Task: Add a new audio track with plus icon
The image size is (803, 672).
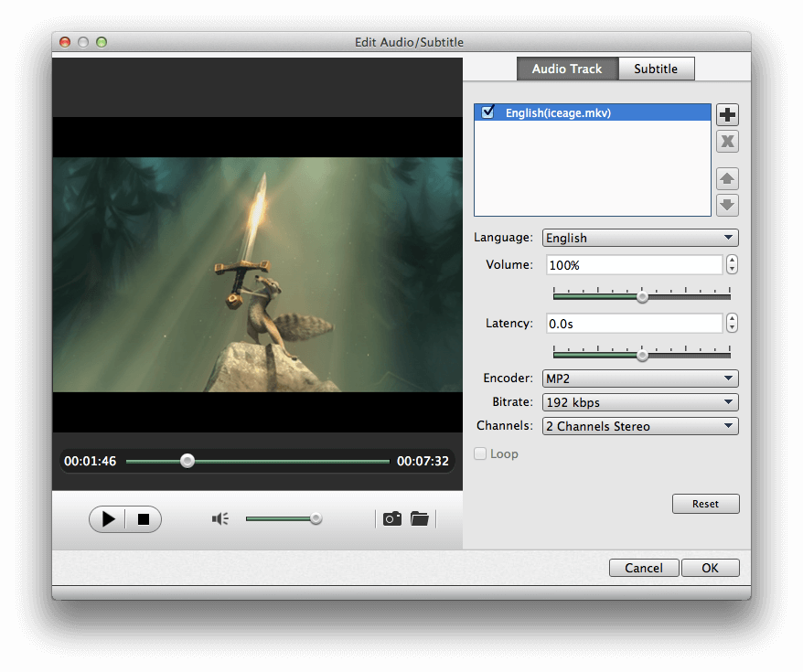Action: 727,114
